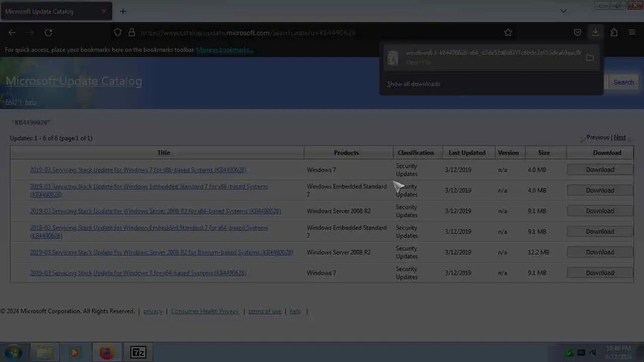The height and width of the screenshot is (362, 644).
Task: Sort results by Classification column
Action: coord(416,153)
